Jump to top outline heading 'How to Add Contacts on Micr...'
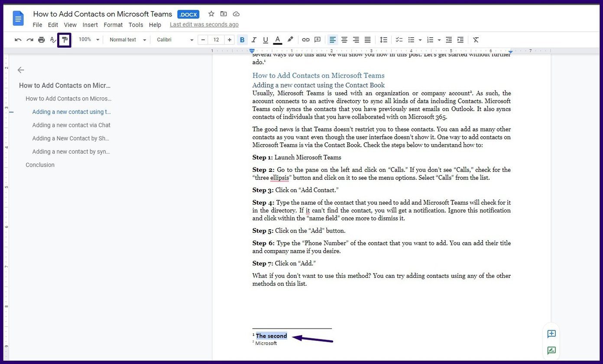603x364 pixels. [65, 85]
